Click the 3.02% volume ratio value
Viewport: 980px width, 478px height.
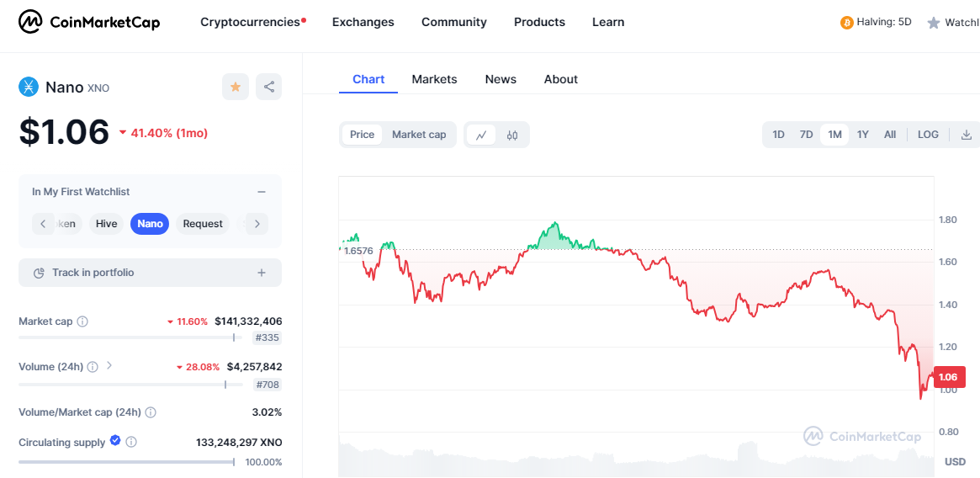[x=268, y=412]
